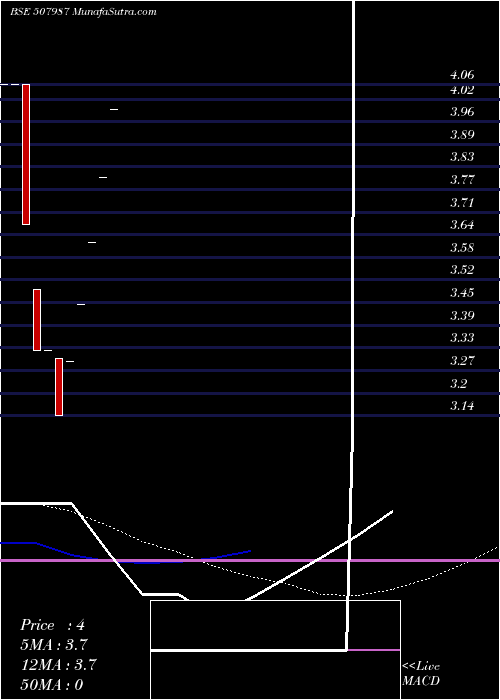Click the 3.27 price axis label
Viewport: 500px width, 700px height.
(x=462, y=360)
